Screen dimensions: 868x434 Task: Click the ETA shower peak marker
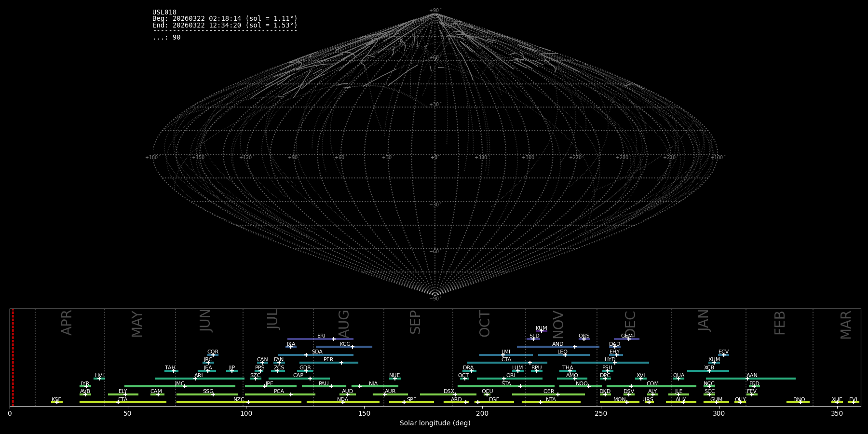[x=118, y=402]
